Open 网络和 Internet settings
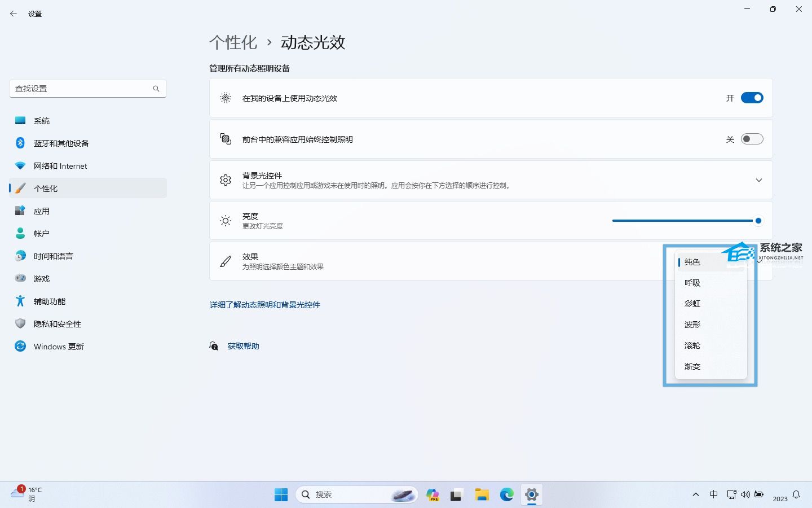The width and height of the screenshot is (812, 508). pyautogui.click(x=60, y=165)
